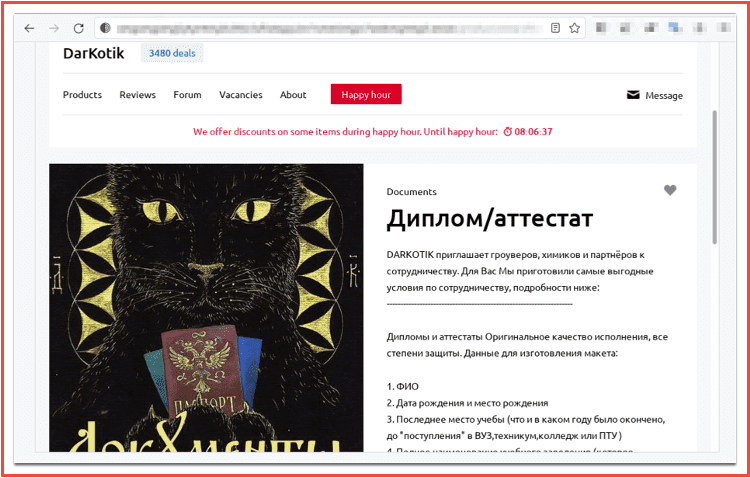
Task: Open the About tab
Action: click(293, 95)
